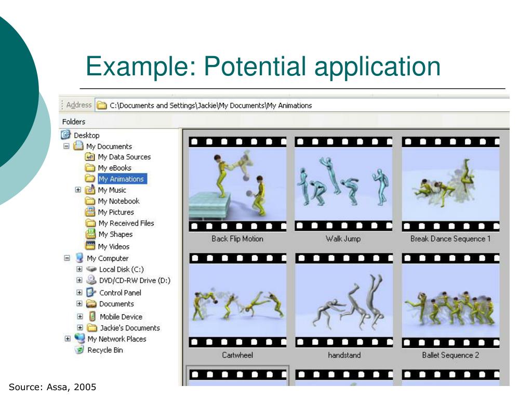
Task: Click the 'Folders' pane header
Action: 74,122
